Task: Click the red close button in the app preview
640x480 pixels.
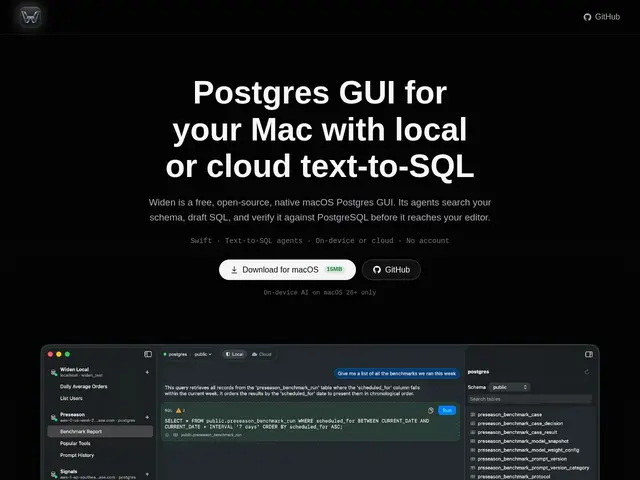Action: pos(50,354)
